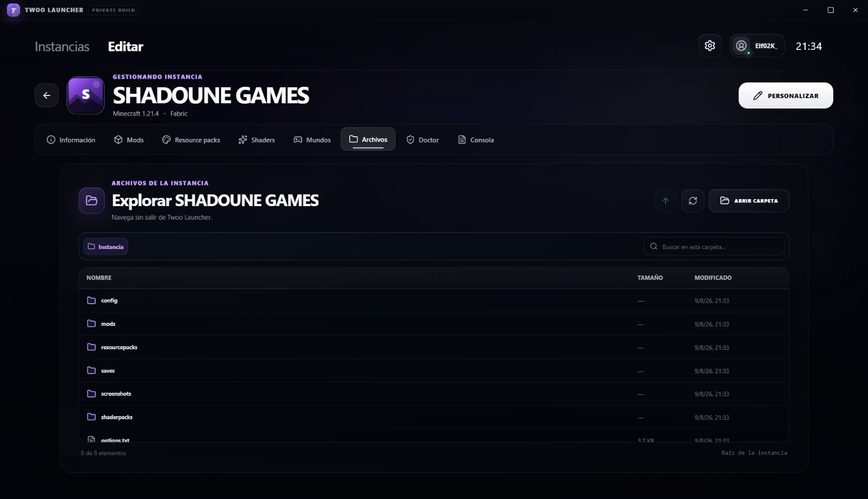
Task: Switch to the Consola tab
Action: [476, 140]
